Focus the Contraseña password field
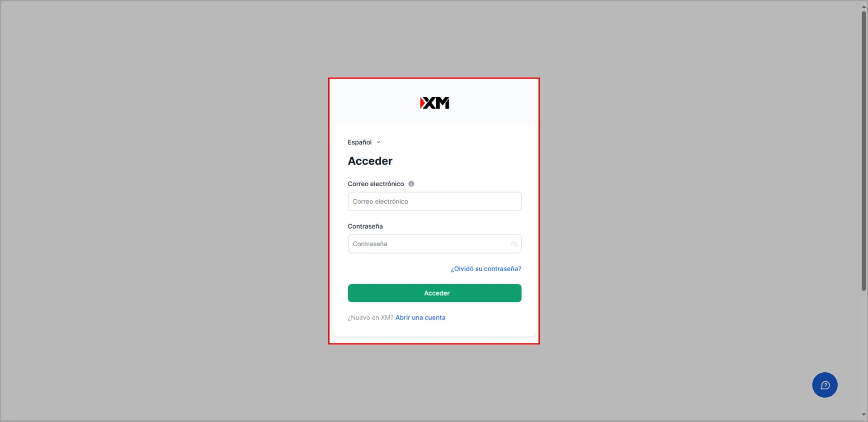Screen dimensions: 868x422 [434, 244]
